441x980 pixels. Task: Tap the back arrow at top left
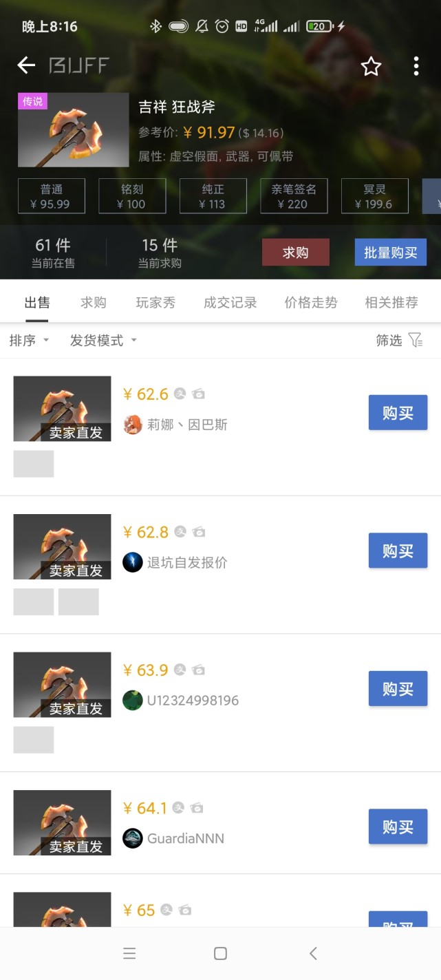[x=25, y=65]
